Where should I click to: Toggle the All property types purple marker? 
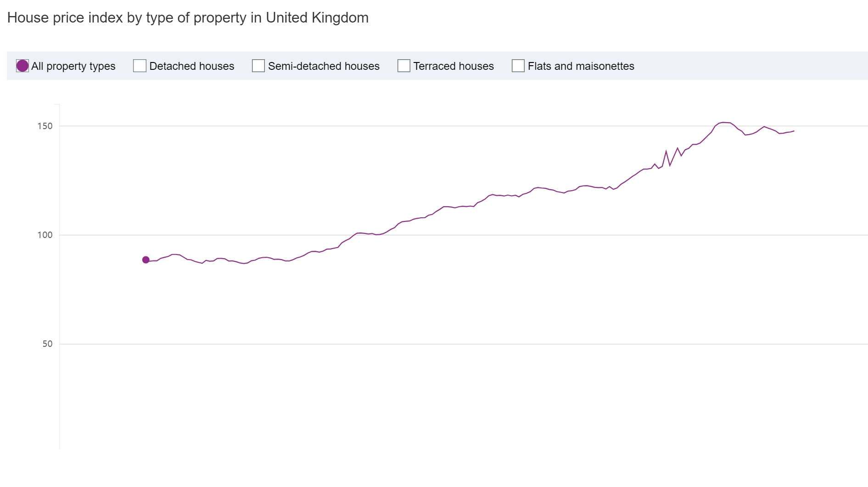[x=22, y=66]
